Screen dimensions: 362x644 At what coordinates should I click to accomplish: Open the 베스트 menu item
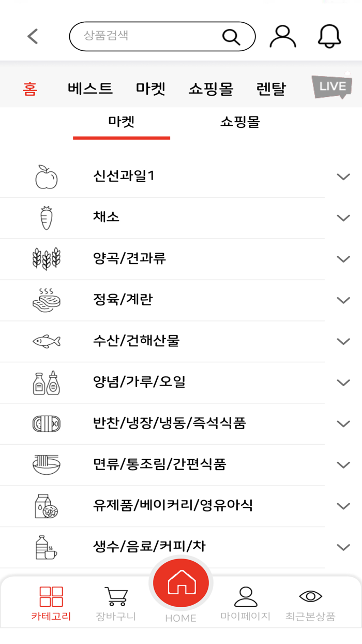pos(90,89)
